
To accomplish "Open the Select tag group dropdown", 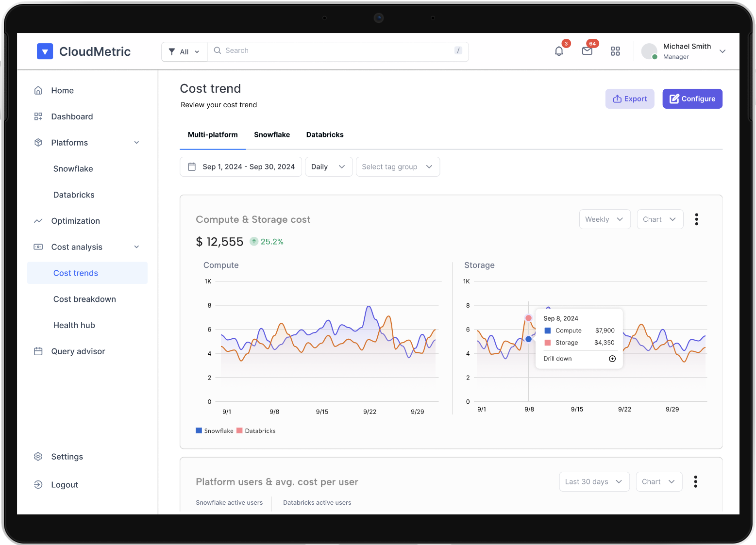I will click(397, 166).
